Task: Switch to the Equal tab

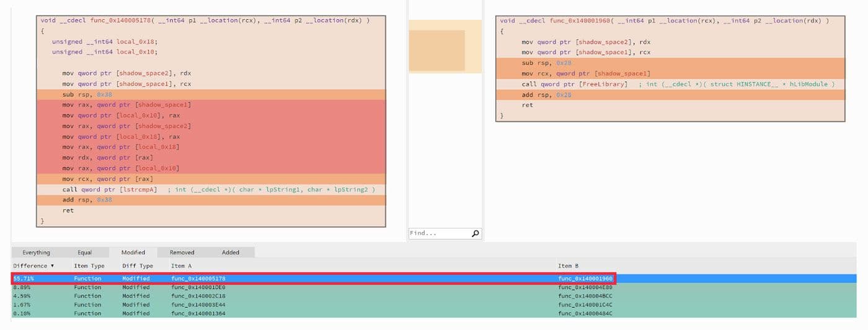Action: [x=85, y=253]
